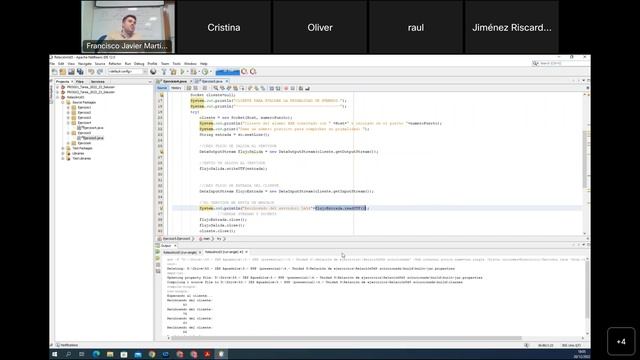
Task: Switch to the first editor file tab
Action: [175, 82]
